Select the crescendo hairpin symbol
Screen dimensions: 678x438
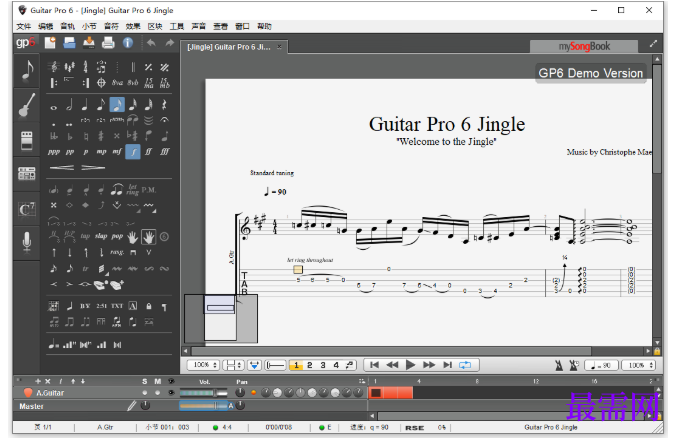pos(61,168)
